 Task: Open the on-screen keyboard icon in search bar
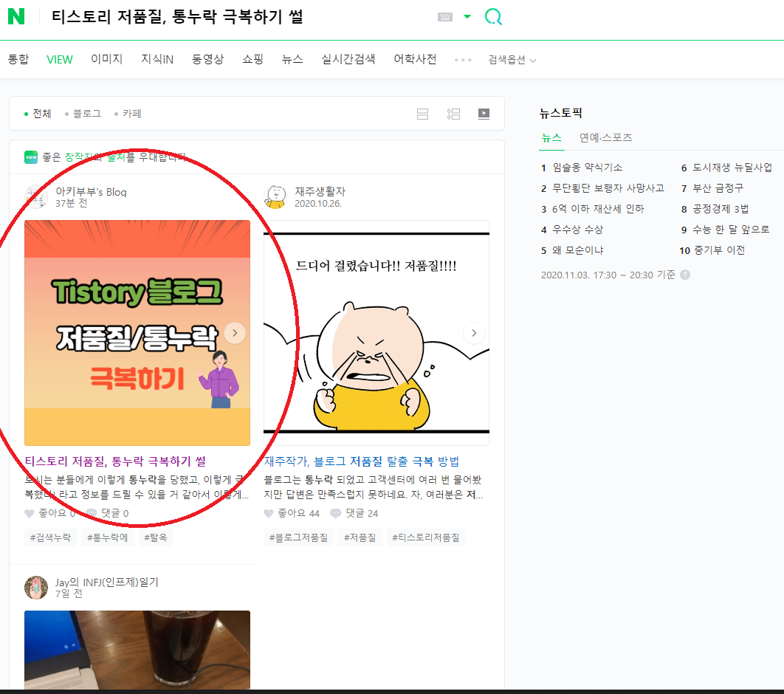(444, 17)
